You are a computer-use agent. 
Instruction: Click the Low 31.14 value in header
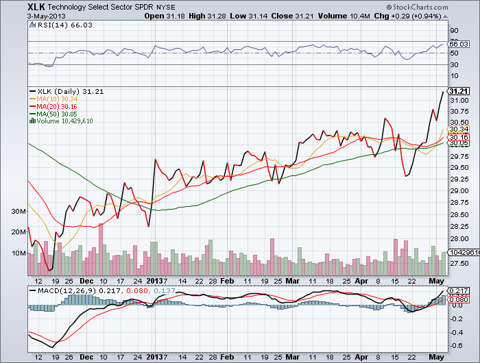click(249, 16)
